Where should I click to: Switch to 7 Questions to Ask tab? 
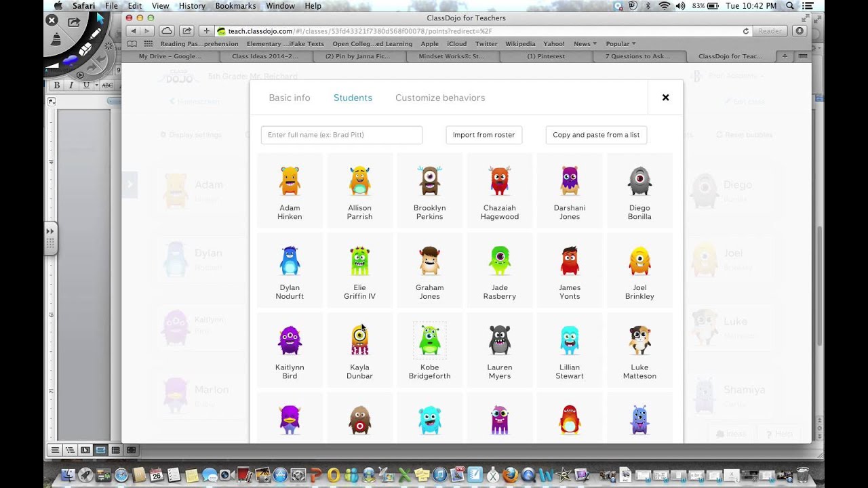click(637, 56)
